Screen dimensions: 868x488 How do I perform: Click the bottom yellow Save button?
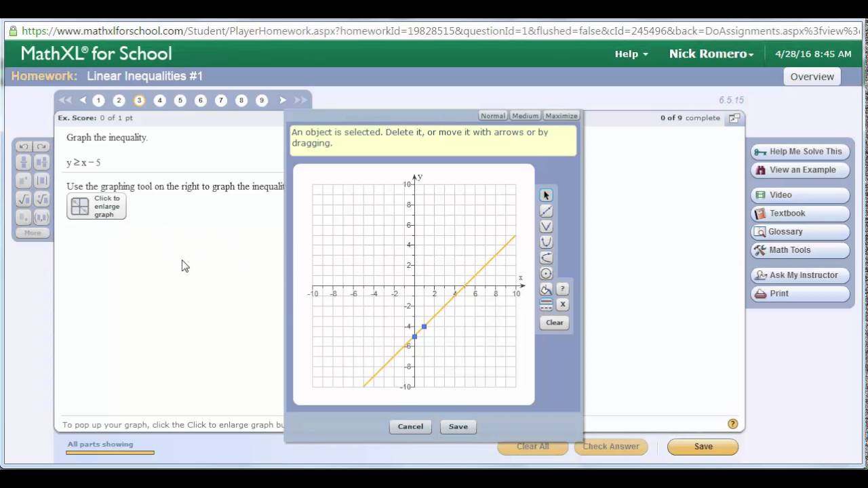point(703,447)
